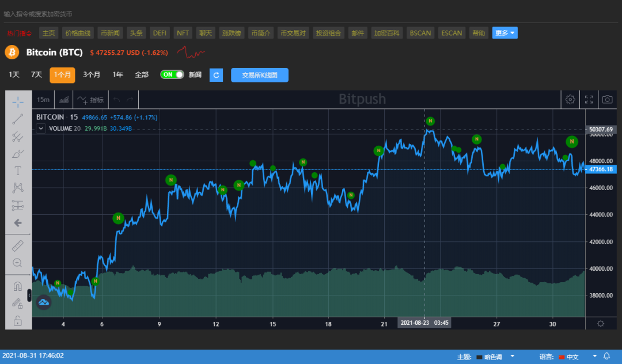
Task: Click the blue refresh icon button
Action: (216, 75)
